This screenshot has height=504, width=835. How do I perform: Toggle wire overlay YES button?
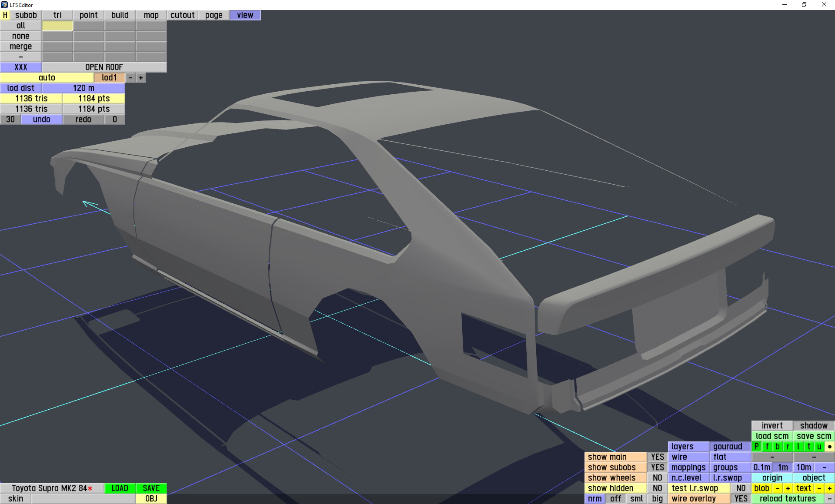pos(741,499)
